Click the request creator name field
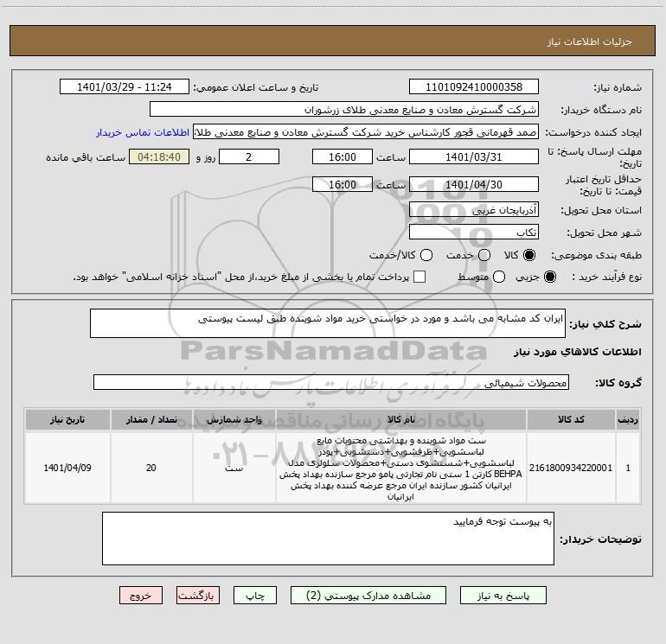 tap(366, 132)
